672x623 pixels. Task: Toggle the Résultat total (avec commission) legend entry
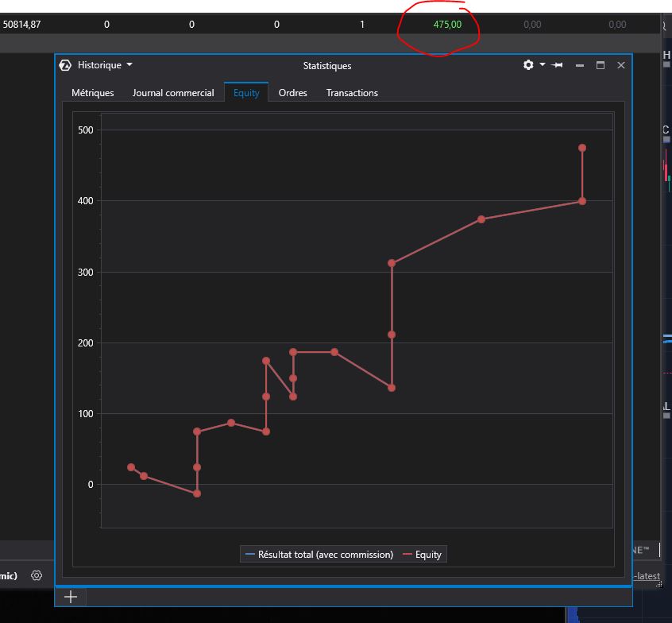pos(319,555)
